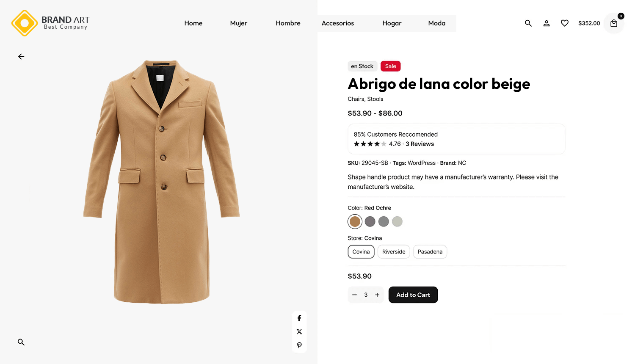Pin the product to Pinterest
Viewport: 635px width, 364px height.
tap(299, 345)
